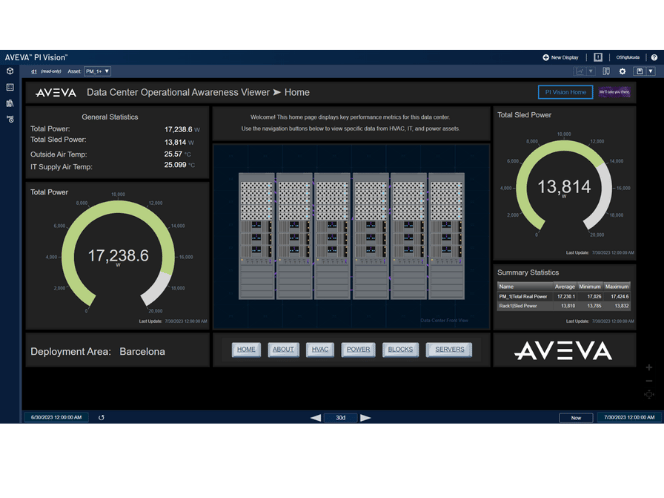
Task: Click the fit-to-screen crosshair icon
Action: [x=649, y=395]
